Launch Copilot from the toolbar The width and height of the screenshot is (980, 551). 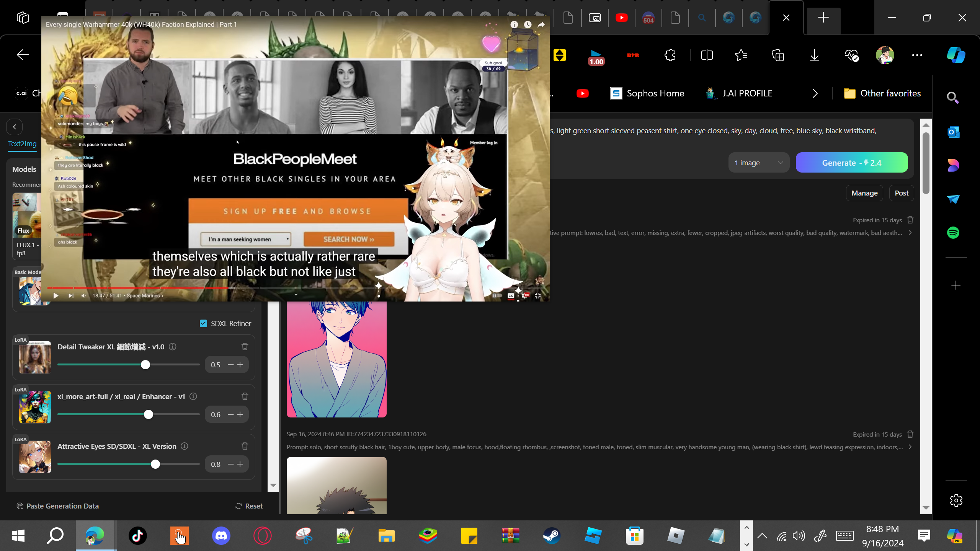pyautogui.click(x=956, y=55)
